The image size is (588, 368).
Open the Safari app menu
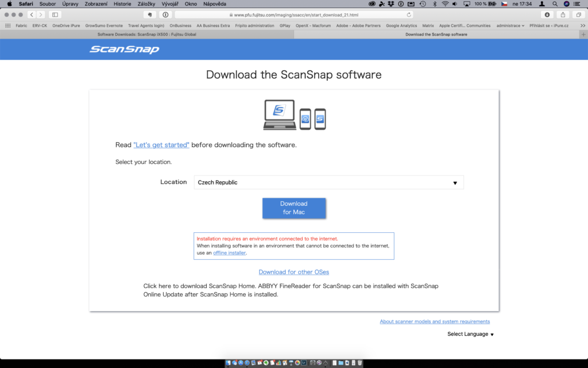[26, 4]
